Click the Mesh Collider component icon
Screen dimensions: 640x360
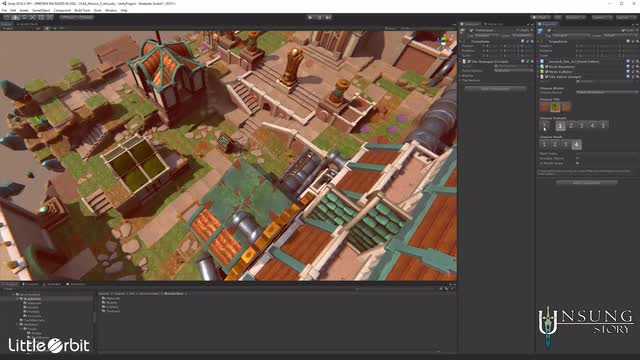pos(542,72)
